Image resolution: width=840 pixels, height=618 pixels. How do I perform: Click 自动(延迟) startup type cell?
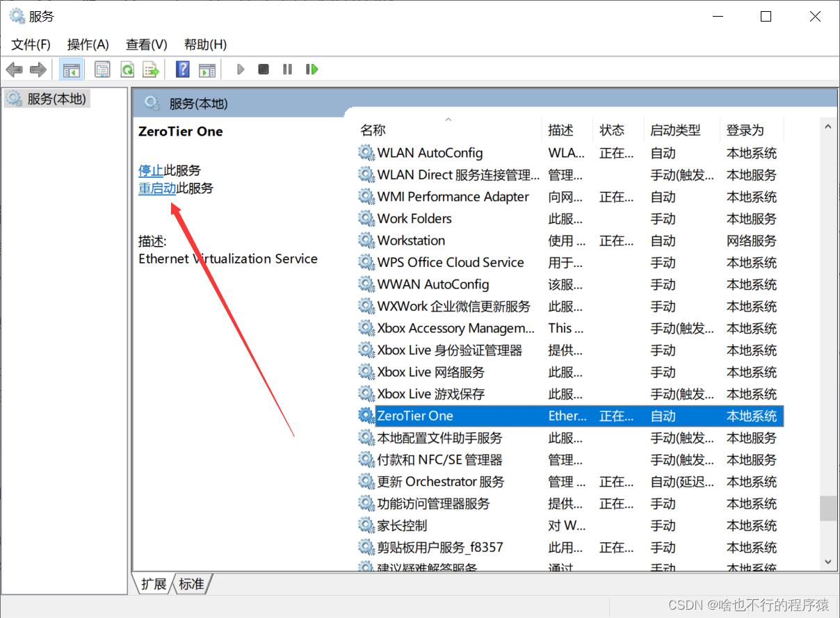682,481
